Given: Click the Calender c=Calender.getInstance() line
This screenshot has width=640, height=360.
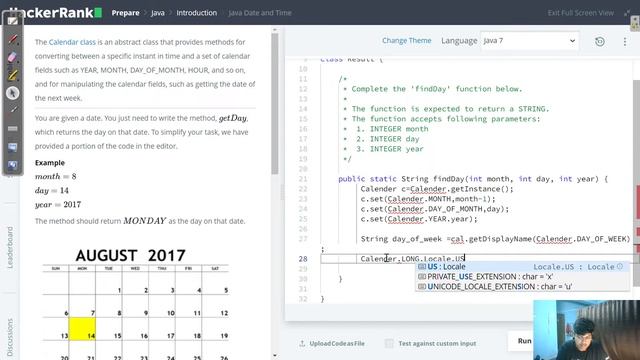Looking at the screenshot, I should (x=437, y=189).
